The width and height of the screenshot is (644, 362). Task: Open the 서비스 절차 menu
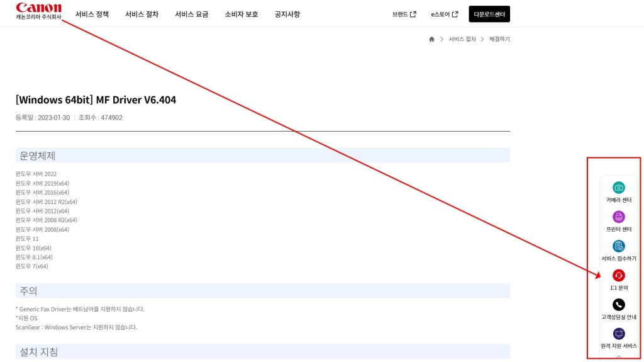[x=142, y=14]
